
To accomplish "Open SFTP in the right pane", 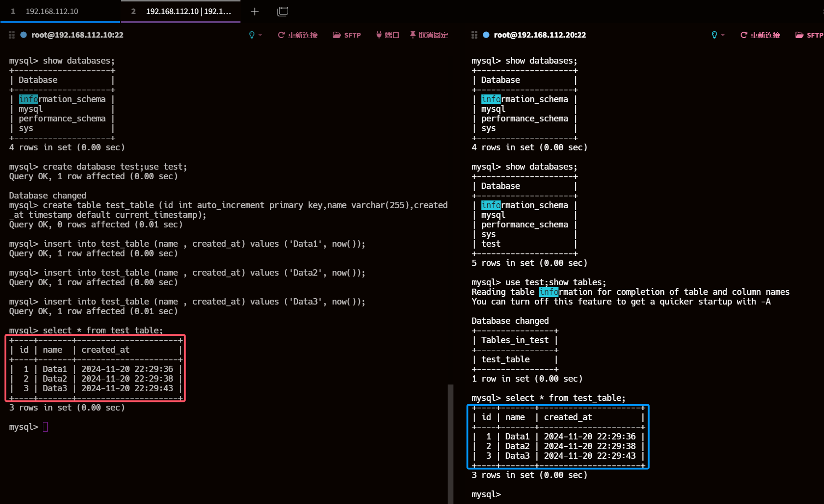I will 810,35.
